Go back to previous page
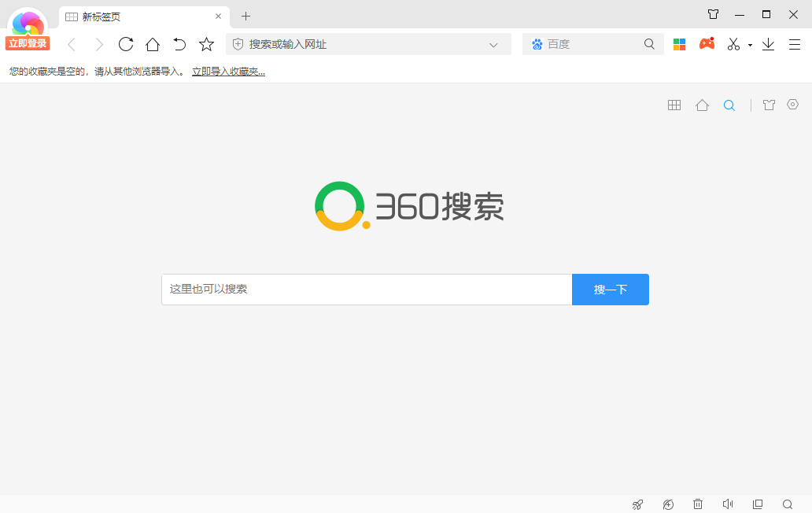 point(72,45)
